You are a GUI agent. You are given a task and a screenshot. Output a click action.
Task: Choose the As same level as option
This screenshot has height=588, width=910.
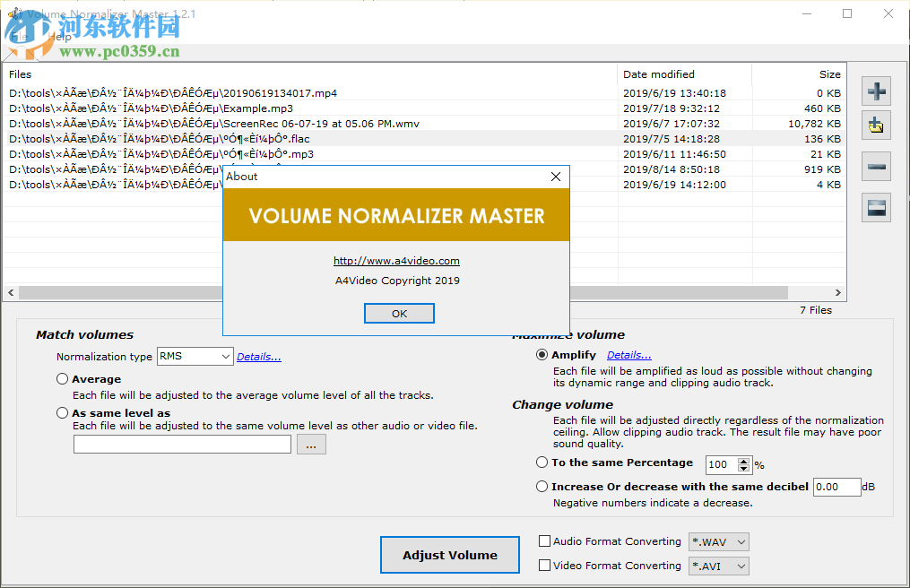pos(62,412)
